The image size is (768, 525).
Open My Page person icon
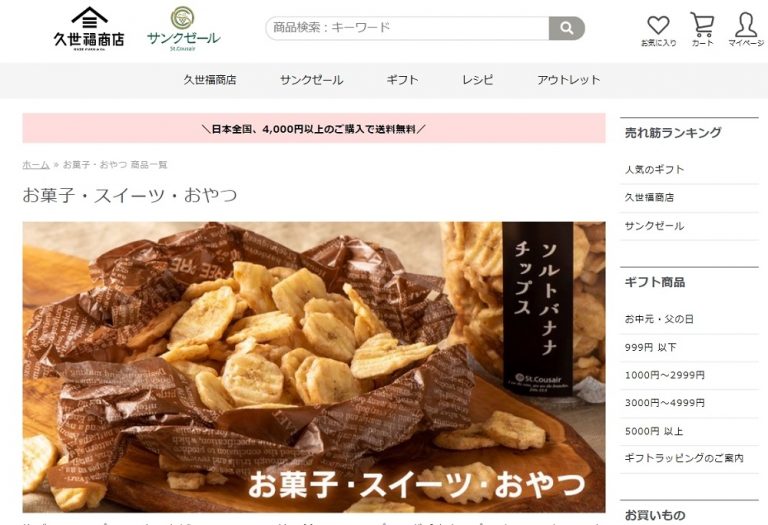(x=745, y=29)
